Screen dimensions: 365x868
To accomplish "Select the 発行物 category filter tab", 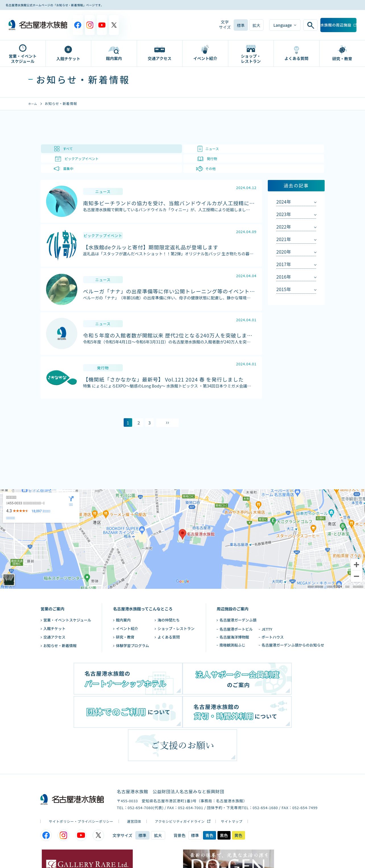I will (254, 159).
